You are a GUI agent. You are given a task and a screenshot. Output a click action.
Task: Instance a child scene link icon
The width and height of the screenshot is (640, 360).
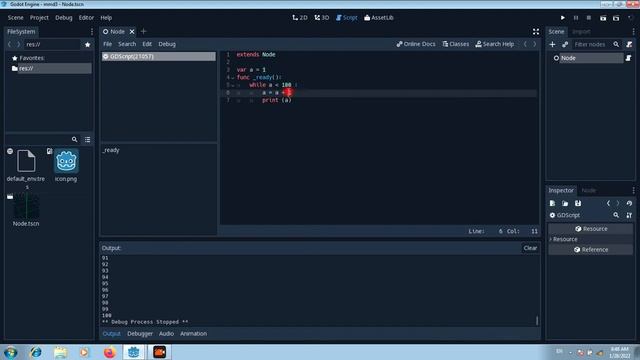click(565, 44)
